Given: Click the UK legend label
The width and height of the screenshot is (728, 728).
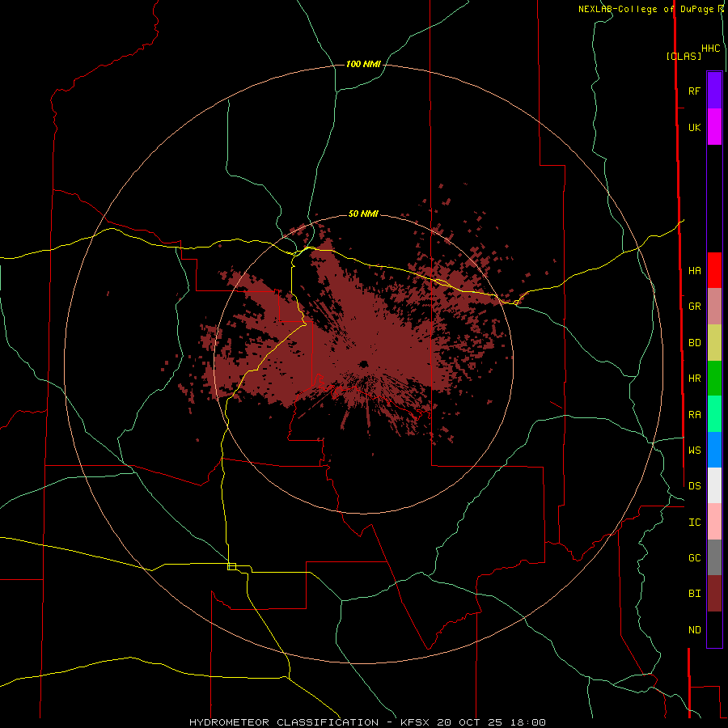Looking at the screenshot, I should [x=694, y=127].
